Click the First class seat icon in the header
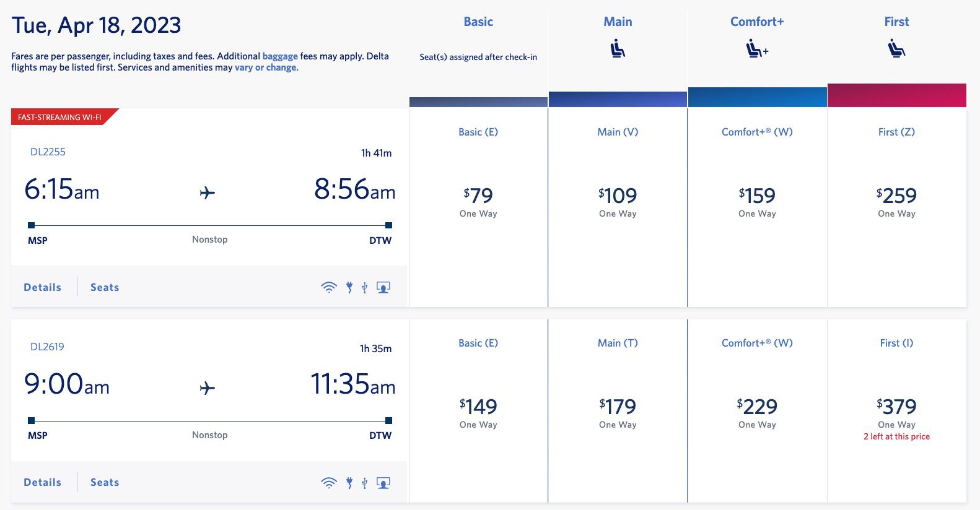The height and width of the screenshot is (510, 980). (896, 47)
